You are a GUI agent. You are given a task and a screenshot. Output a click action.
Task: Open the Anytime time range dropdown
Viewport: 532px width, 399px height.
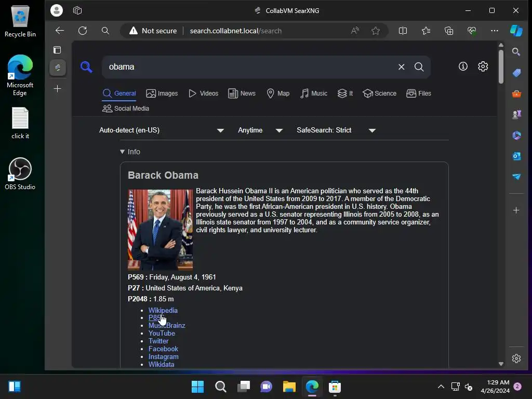tap(260, 130)
